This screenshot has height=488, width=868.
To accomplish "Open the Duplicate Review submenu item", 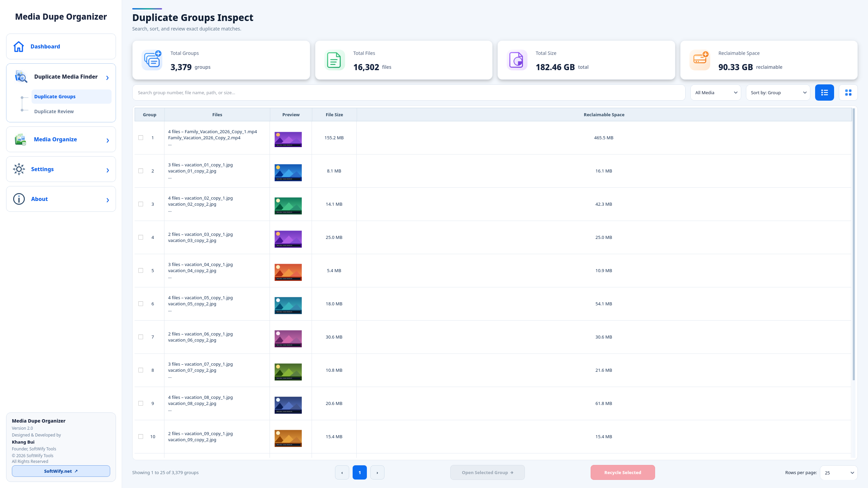I will coord(71,111).
